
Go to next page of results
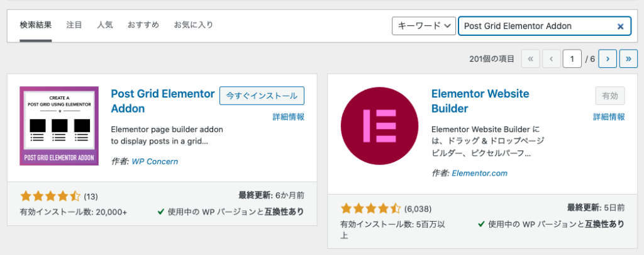(608, 59)
